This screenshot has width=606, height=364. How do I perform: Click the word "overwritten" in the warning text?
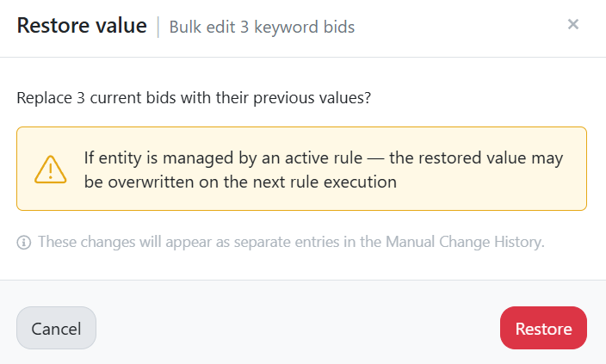151,182
